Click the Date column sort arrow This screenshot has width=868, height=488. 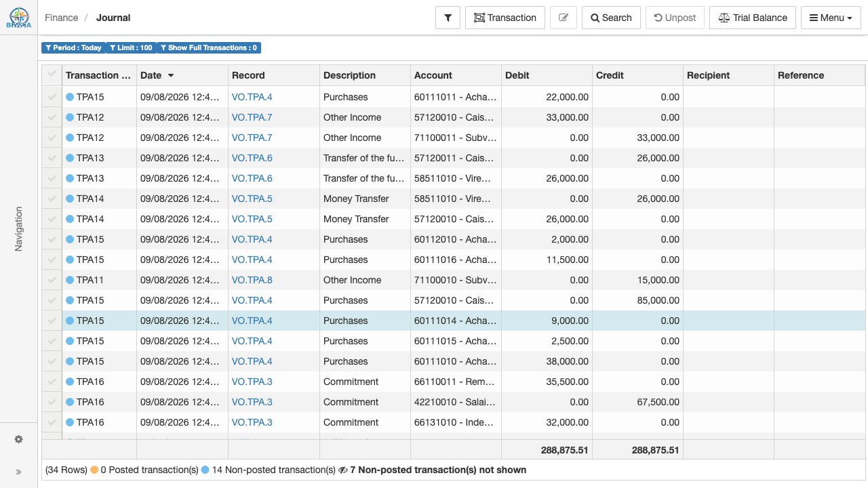pyautogui.click(x=171, y=75)
